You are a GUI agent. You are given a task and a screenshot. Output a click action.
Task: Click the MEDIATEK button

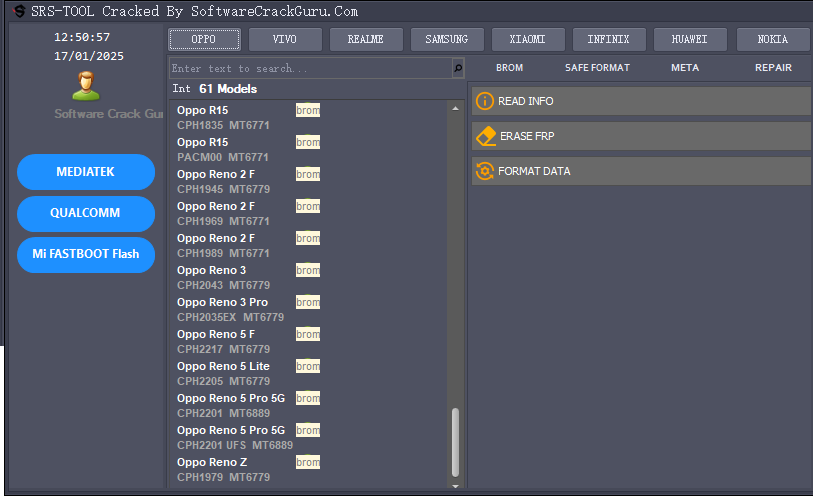(x=86, y=172)
